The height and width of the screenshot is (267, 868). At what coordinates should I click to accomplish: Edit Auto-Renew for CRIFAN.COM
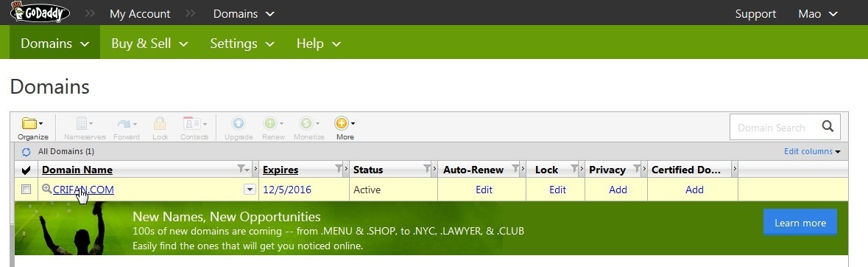pyautogui.click(x=484, y=190)
